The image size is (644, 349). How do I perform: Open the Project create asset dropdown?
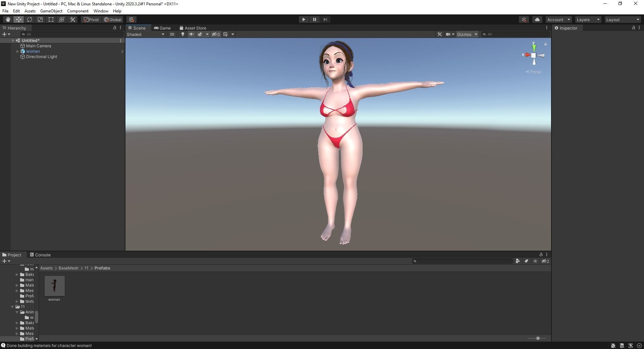click(x=6, y=261)
